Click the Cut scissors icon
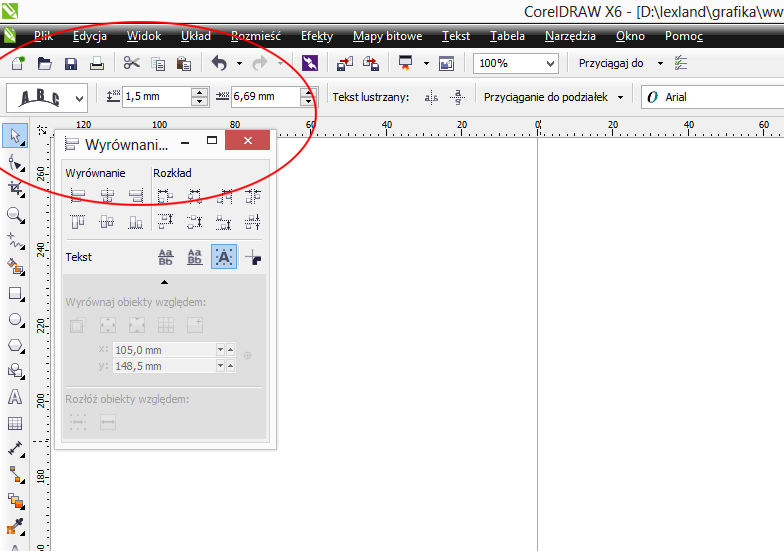The width and height of the screenshot is (784, 551). (x=131, y=64)
